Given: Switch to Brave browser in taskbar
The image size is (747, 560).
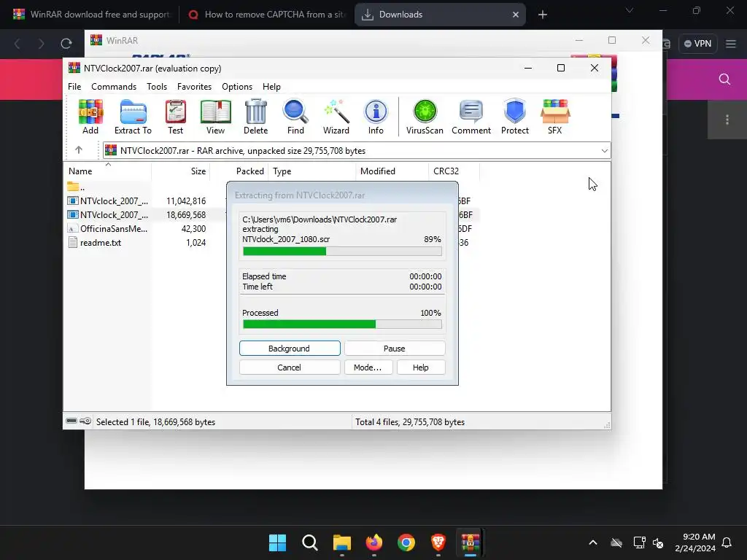Looking at the screenshot, I should click(438, 542).
